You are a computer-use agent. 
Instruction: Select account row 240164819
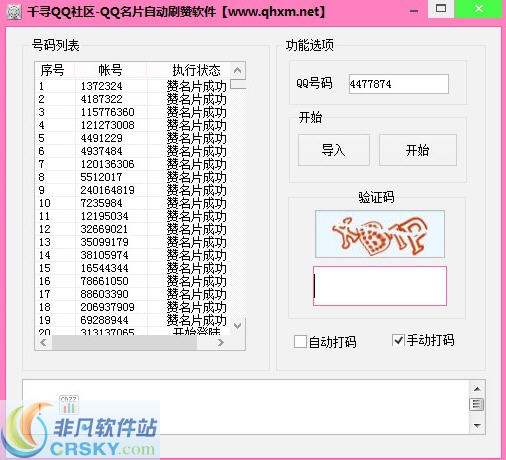[x=133, y=190]
